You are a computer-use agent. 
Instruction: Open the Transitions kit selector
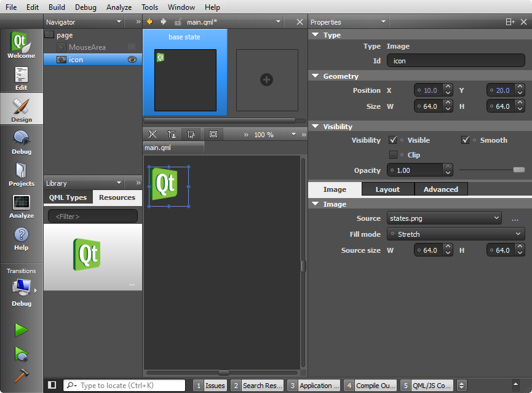[21, 287]
